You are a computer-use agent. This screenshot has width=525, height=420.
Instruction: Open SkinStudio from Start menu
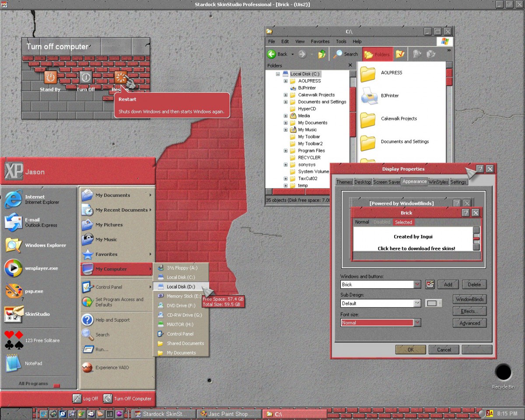pos(13,314)
